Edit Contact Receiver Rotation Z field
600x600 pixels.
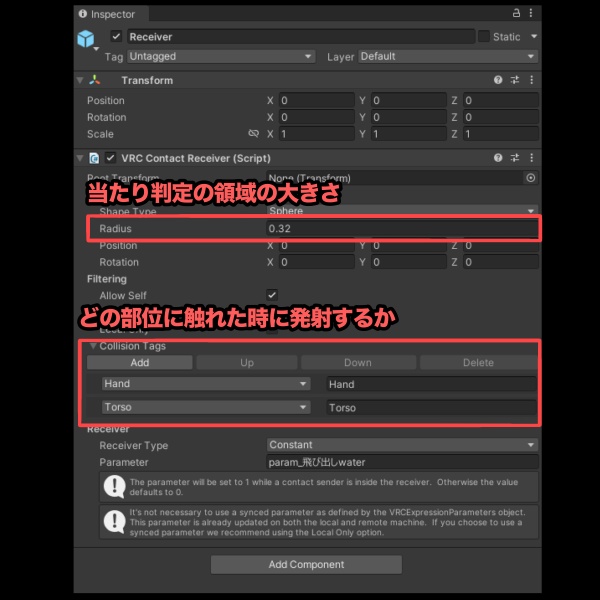(501, 262)
